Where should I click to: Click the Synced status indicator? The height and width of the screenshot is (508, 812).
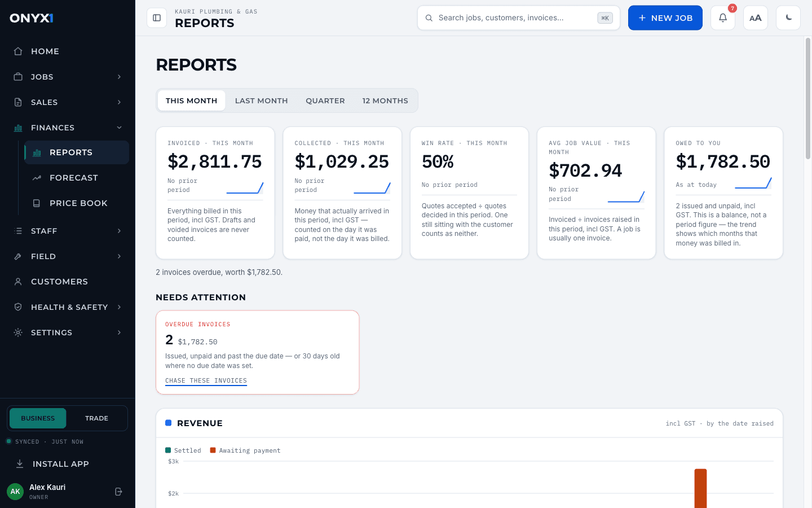pos(45,442)
